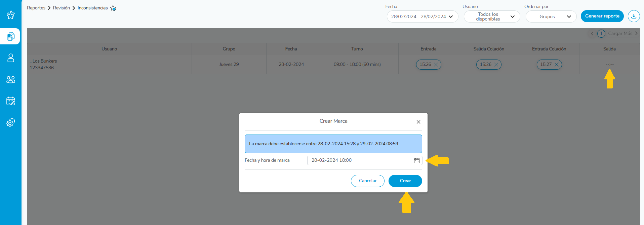Open the single user icon in sidebar

[x=11, y=58]
